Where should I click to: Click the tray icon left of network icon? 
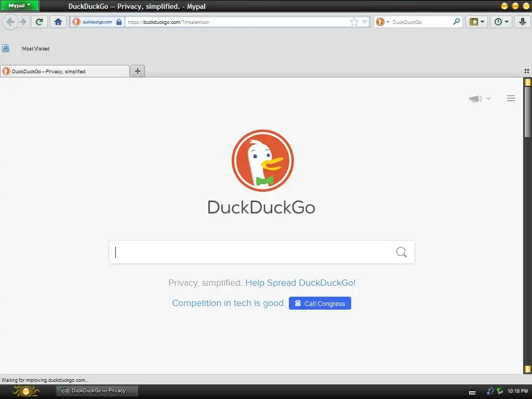click(490, 391)
